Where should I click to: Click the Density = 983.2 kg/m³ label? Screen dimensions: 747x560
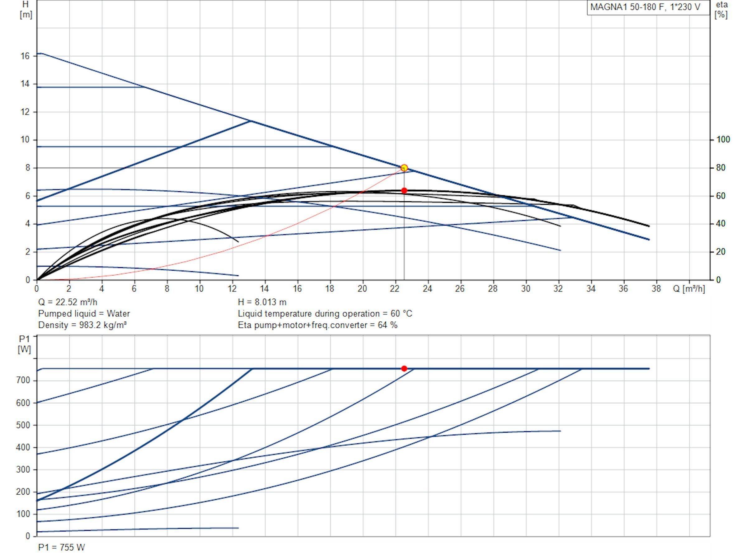[x=82, y=325]
